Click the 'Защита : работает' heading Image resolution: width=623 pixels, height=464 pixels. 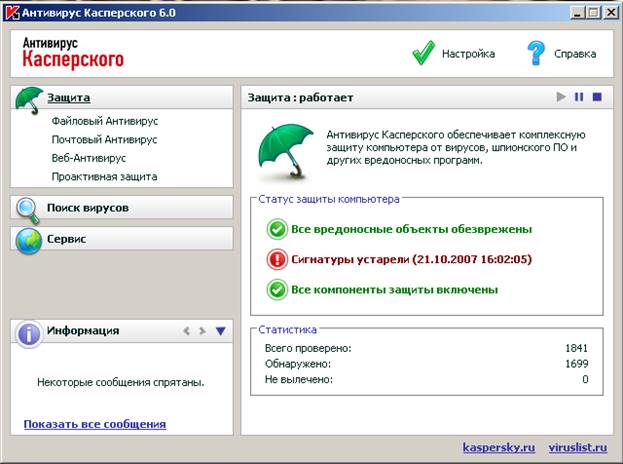300,97
